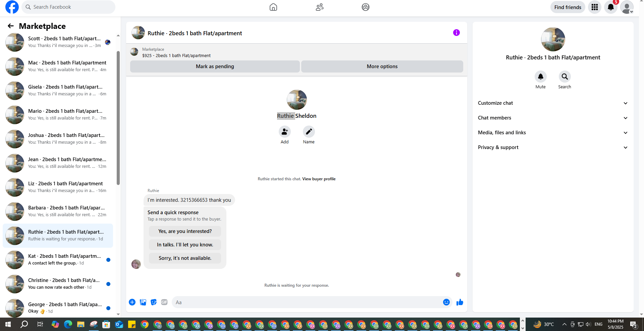Open File Explorer from taskbar

coord(81,324)
